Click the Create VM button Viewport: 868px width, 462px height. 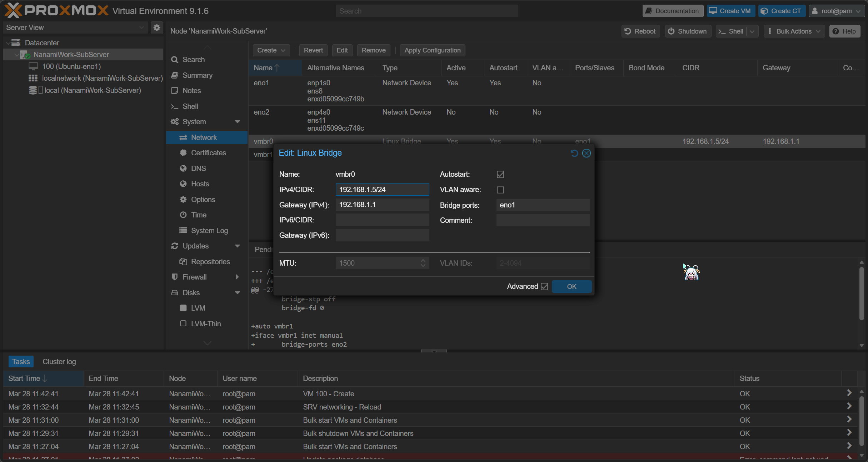coord(730,11)
